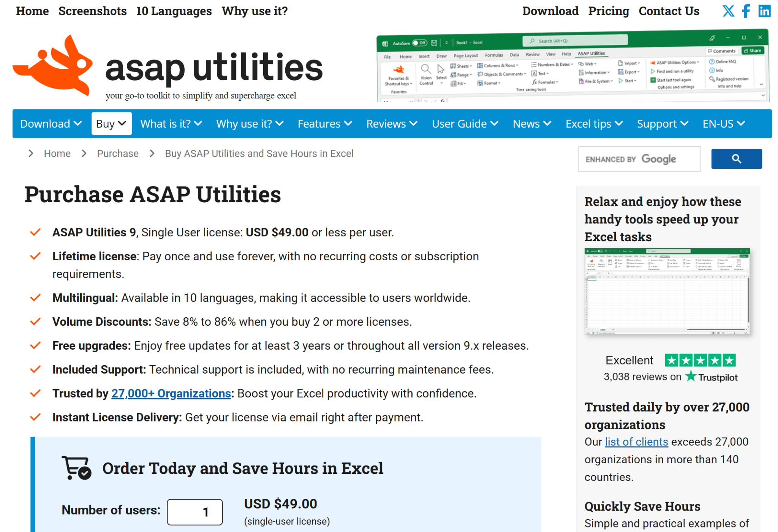
Task: Click the Purchase breadcrumb link
Action: click(x=117, y=153)
